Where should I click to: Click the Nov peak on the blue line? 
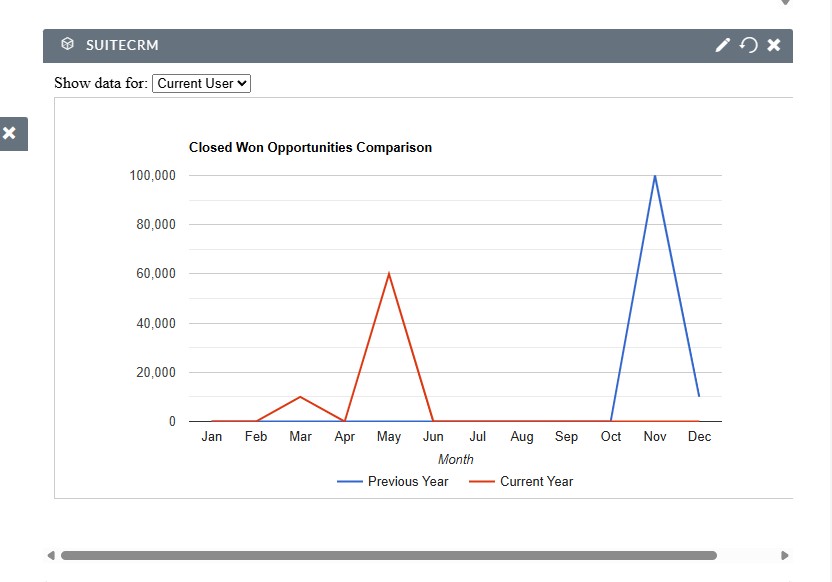click(655, 176)
